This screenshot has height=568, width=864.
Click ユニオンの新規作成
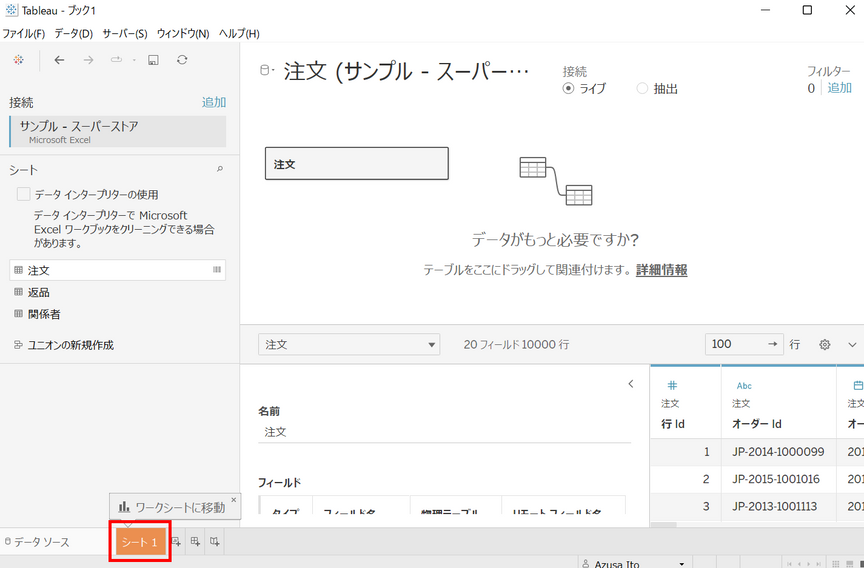pos(71,345)
